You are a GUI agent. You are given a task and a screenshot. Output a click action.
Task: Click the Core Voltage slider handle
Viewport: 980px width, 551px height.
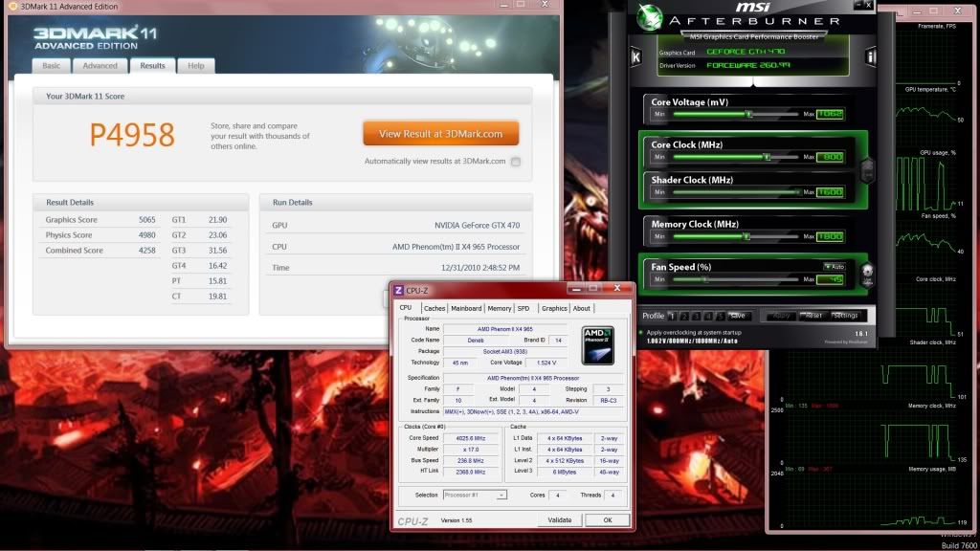[748, 115]
